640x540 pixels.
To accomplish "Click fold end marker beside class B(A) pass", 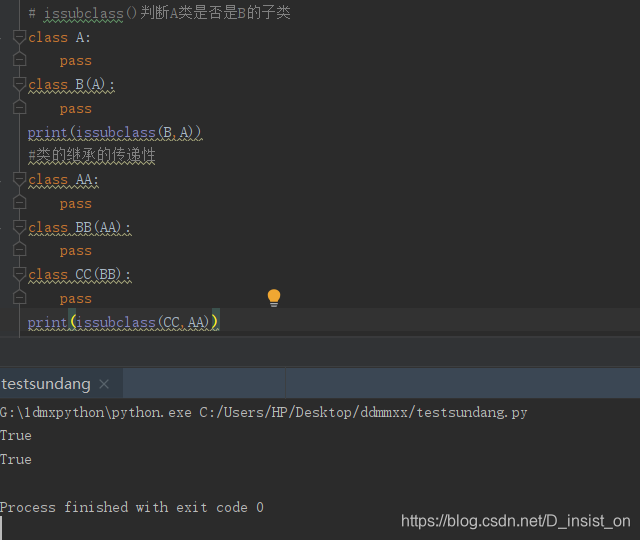I will [19, 107].
